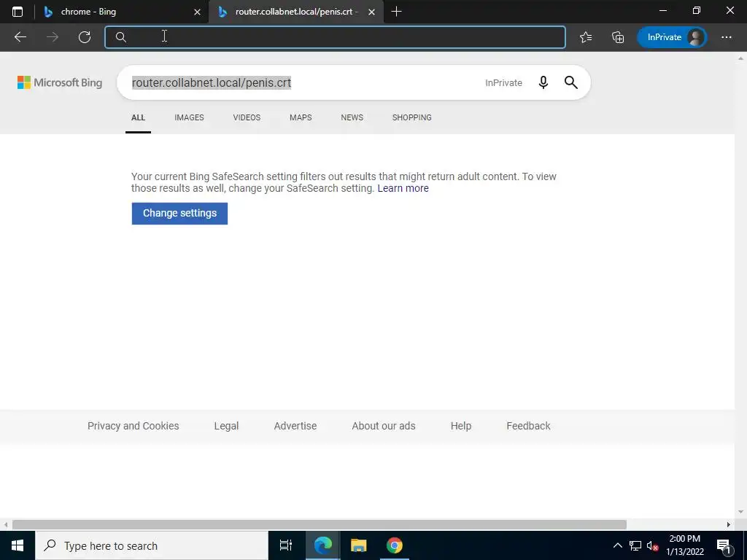This screenshot has height=560, width=747.
Task: Open a new tab with plus icon
Action: pos(396,12)
